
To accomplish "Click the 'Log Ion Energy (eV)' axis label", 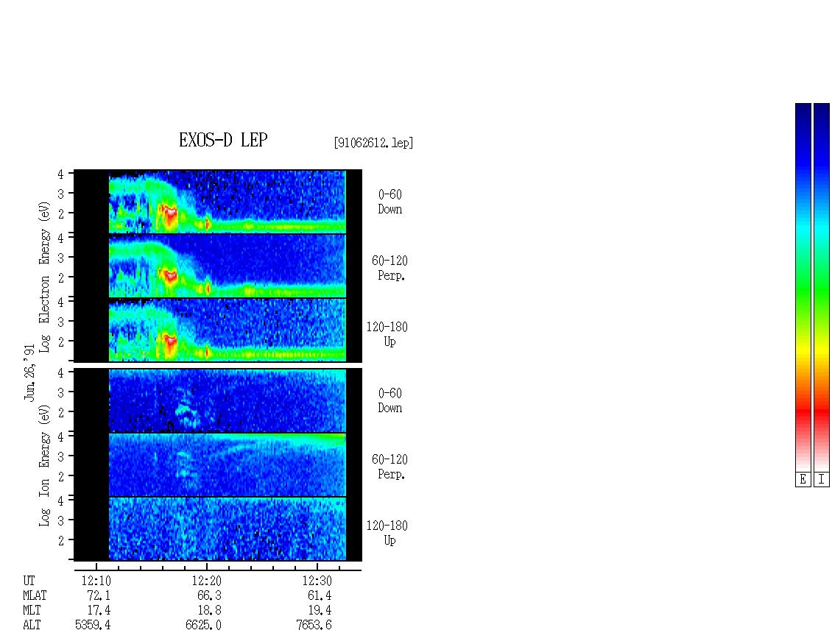I will point(44,466).
